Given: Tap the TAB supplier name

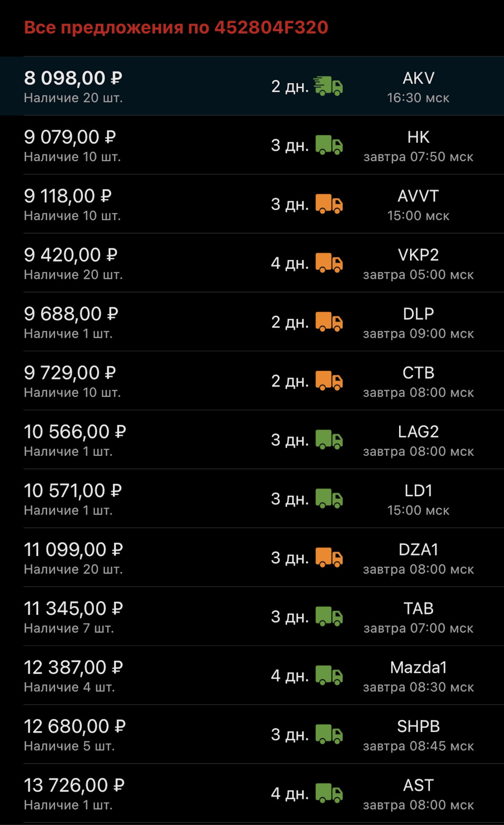Looking at the screenshot, I should pyautogui.click(x=418, y=609).
